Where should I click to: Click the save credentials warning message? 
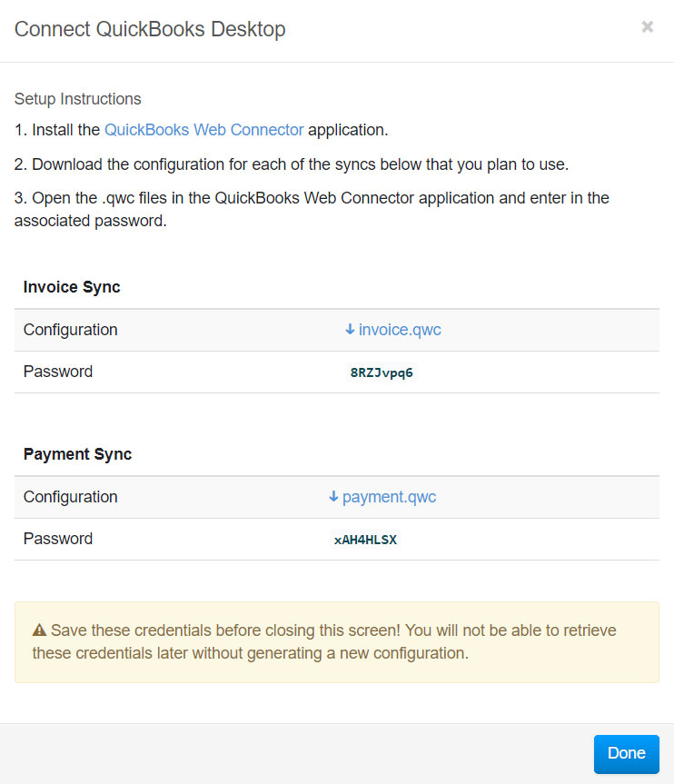click(x=324, y=642)
